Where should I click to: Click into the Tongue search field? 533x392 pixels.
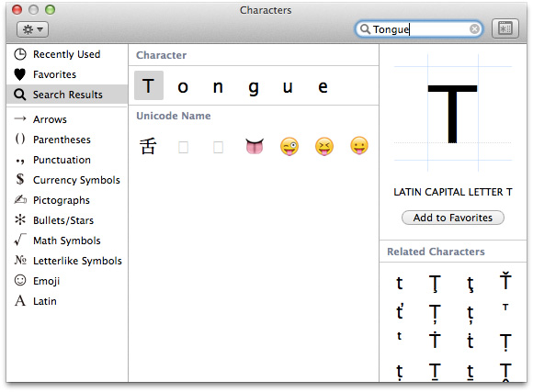click(x=418, y=29)
